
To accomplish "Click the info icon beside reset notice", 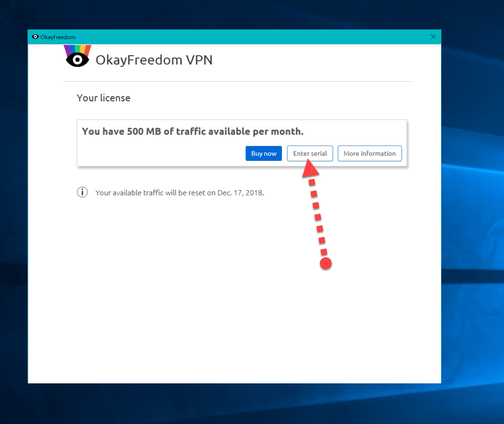I will coord(82,192).
